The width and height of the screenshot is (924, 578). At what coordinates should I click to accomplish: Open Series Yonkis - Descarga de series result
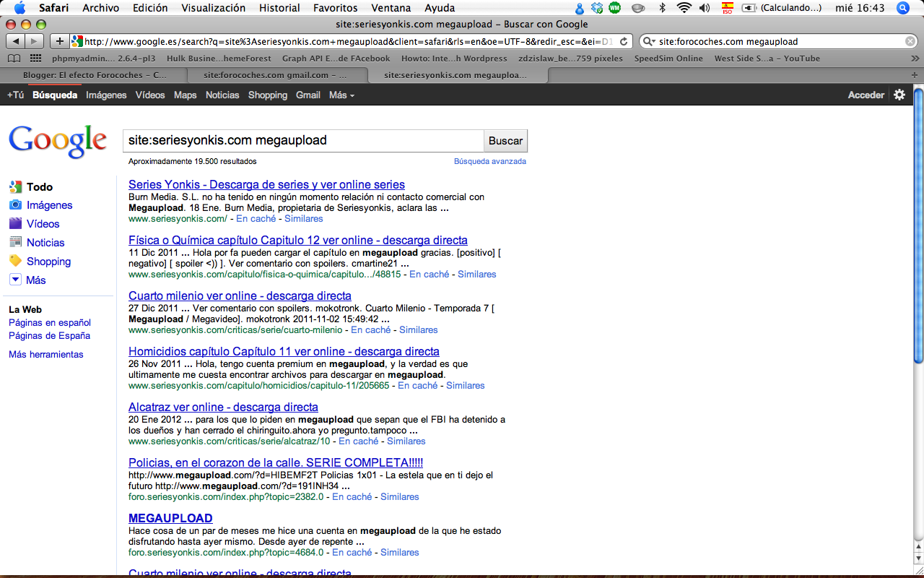266,185
